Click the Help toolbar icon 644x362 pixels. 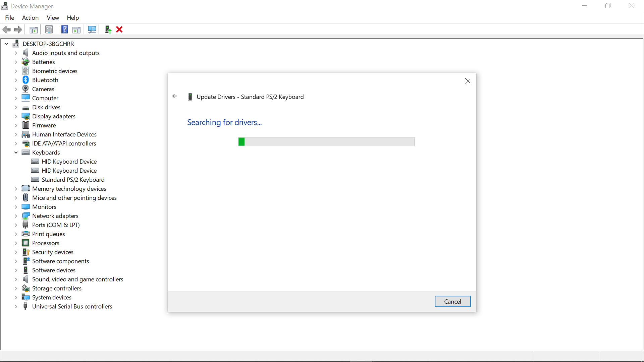64,29
